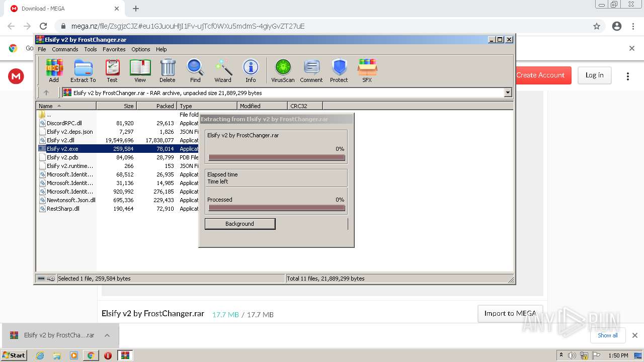Open the Tools menu
The width and height of the screenshot is (644, 362).
pyautogui.click(x=91, y=49)
